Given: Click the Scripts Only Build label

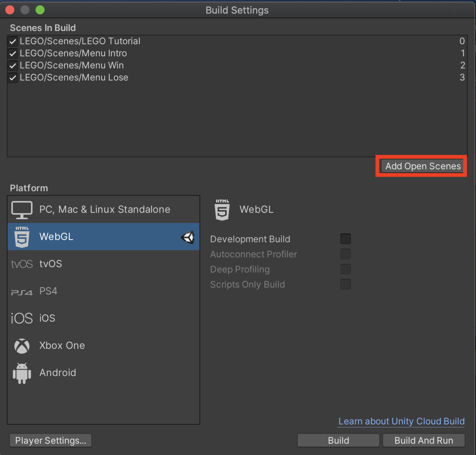Looking at the screenshot, I should point(248,284).
